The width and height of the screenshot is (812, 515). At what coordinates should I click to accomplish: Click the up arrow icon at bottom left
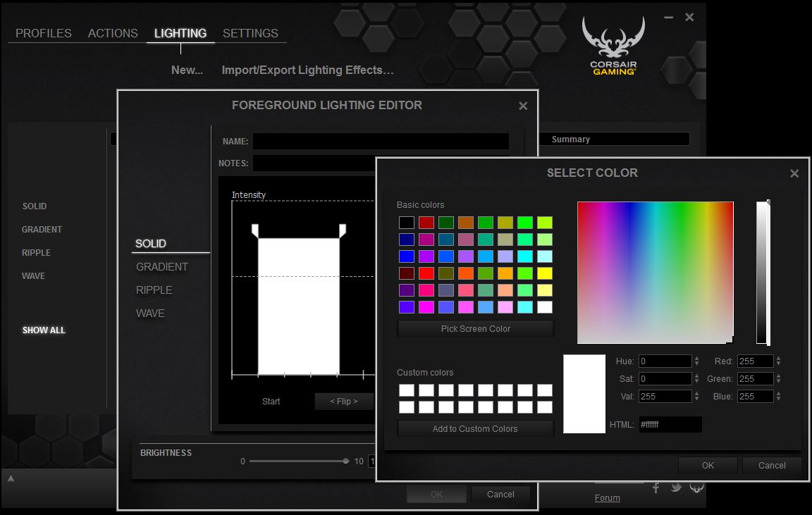tap(11, 478)
